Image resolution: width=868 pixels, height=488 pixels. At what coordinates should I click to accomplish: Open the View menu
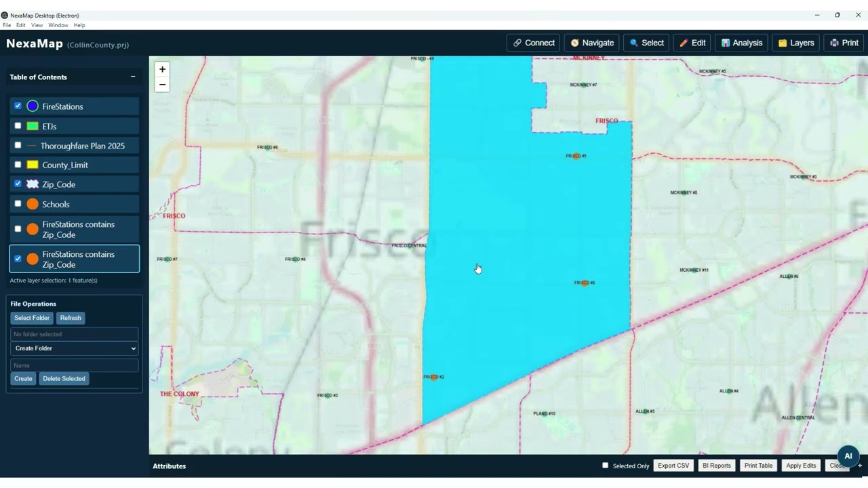(x=37, y=25)
